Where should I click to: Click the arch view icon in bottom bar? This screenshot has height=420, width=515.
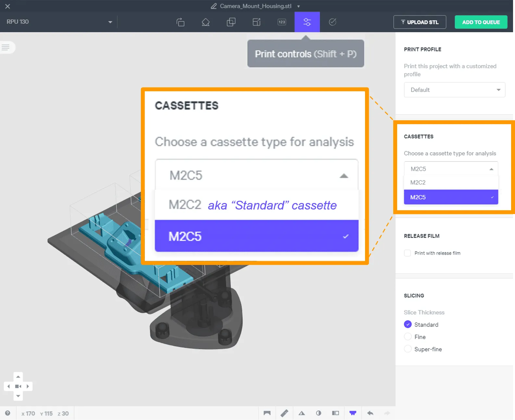click(267, 413)
